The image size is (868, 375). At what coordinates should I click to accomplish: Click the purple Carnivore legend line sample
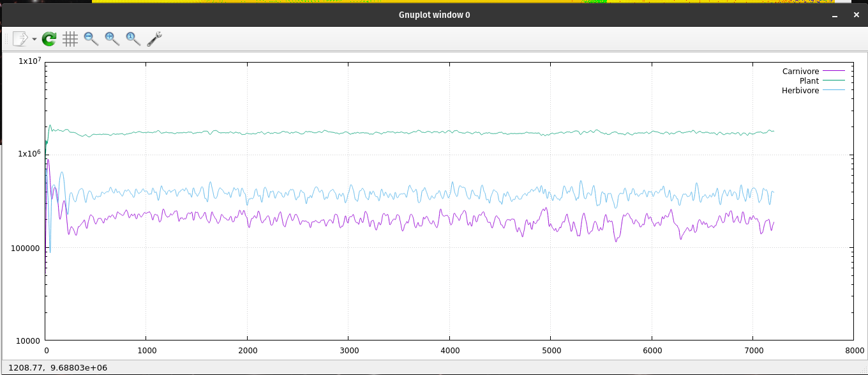834,71
